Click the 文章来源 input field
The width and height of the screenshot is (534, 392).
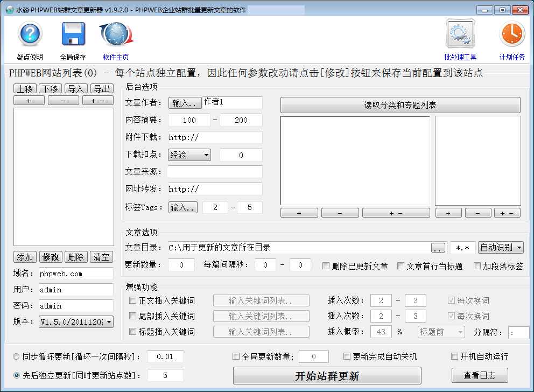(x=215, y=172)
